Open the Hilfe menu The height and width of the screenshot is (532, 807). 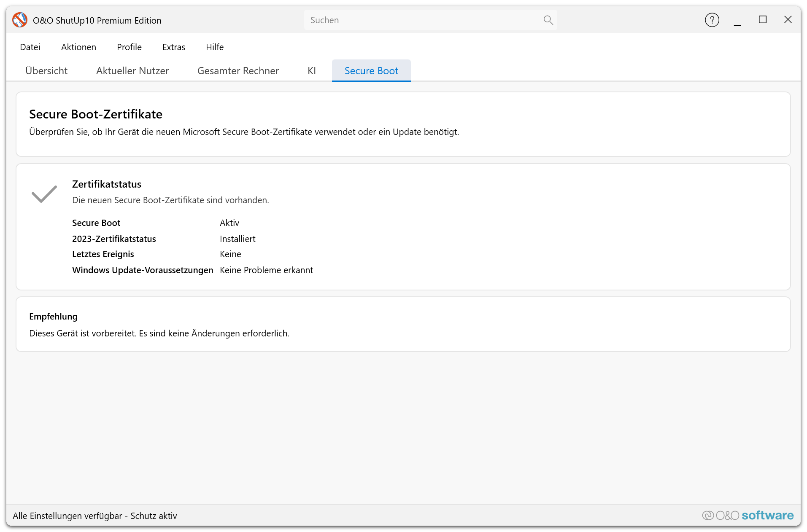pyautogui.click(x=215, y=47)
